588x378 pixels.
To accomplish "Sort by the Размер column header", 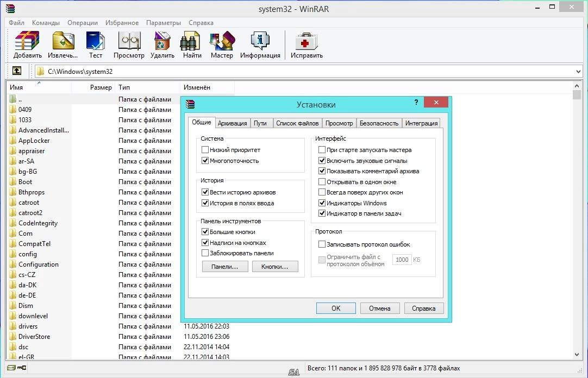I will click(x=94, y=87).
